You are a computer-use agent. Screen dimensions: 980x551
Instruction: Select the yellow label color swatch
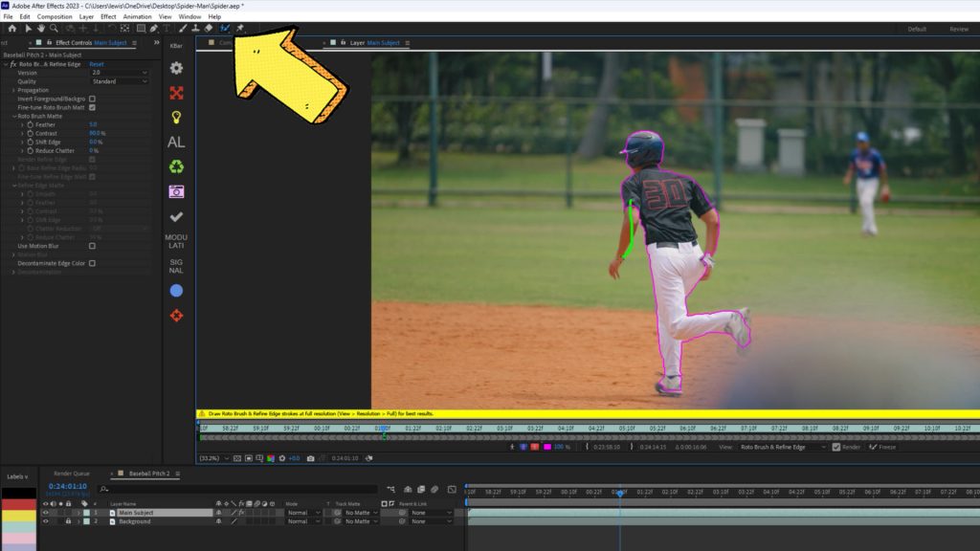pyautogui.click(x=19, y=516)
